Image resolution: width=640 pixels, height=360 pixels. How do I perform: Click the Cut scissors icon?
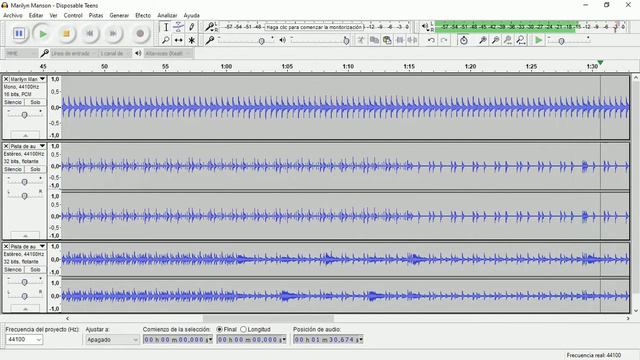[x=361, y=40]
